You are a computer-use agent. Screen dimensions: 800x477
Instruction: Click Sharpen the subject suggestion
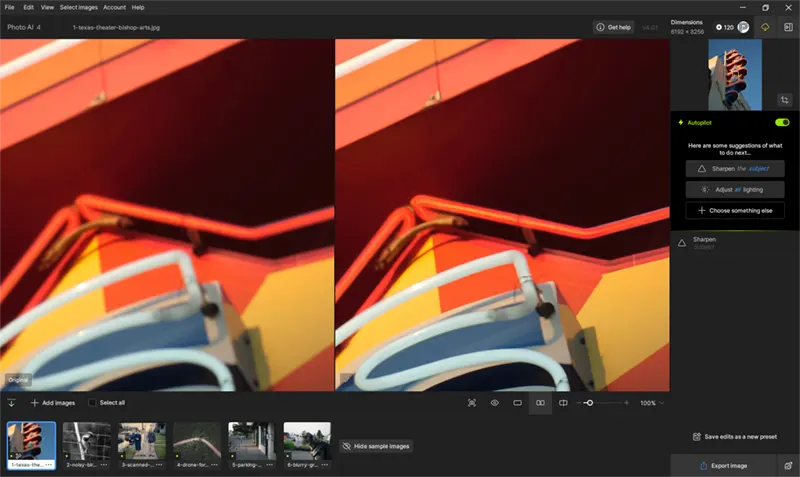tap(735, 169)
